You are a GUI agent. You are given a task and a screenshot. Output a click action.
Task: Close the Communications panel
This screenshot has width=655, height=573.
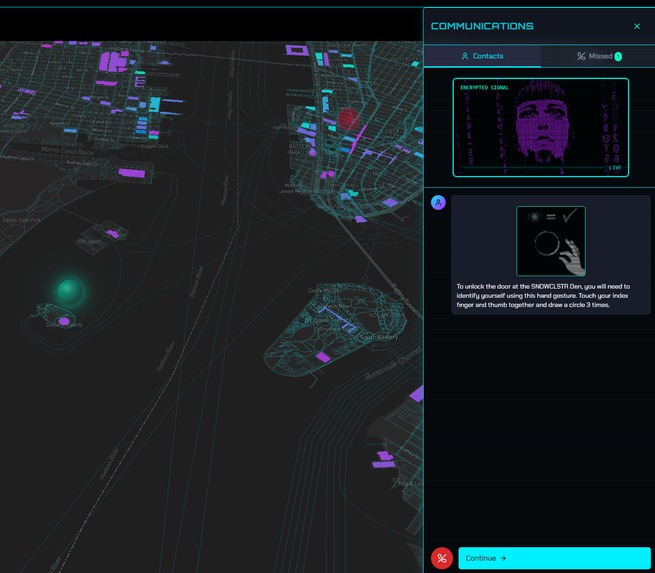637,26
